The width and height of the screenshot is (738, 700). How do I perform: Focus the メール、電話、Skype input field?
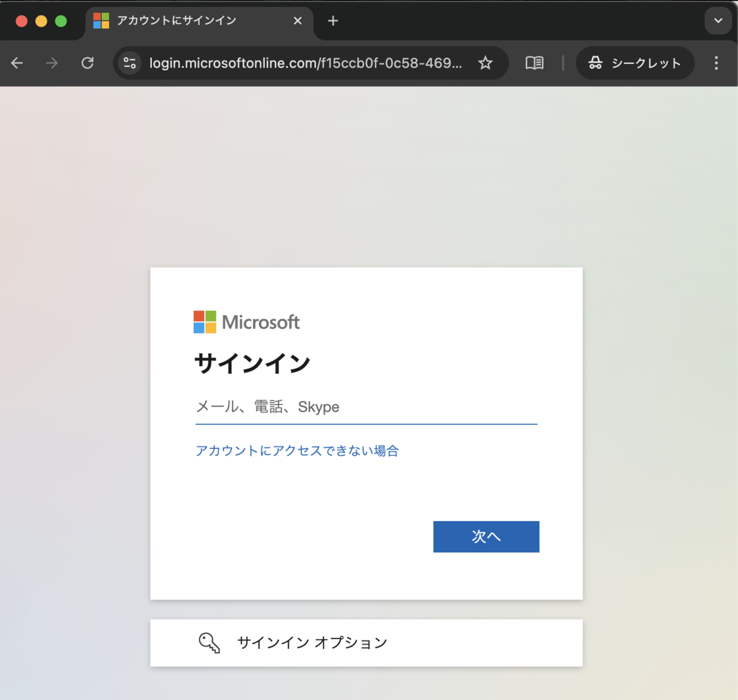coord(367,407)
